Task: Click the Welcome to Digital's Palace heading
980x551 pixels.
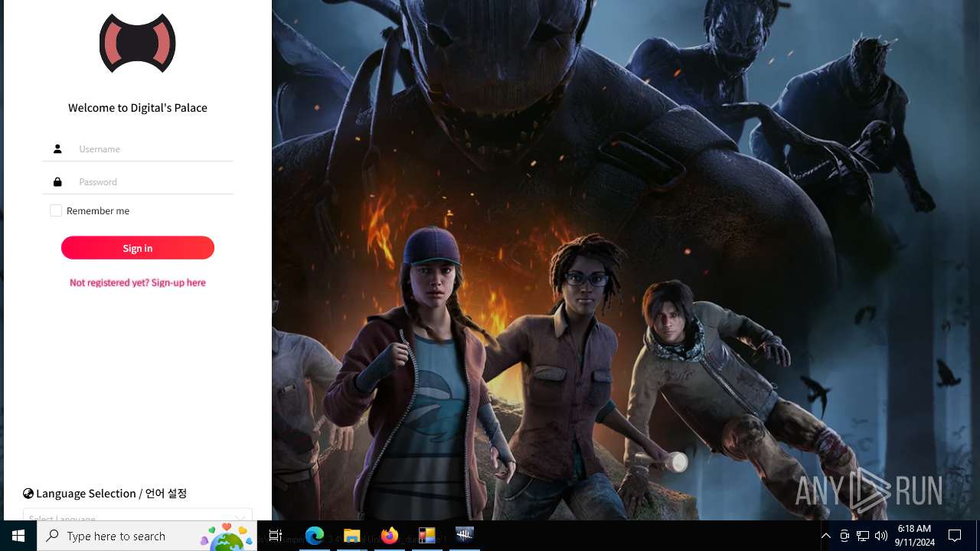Action: click(x=138, y=108)
